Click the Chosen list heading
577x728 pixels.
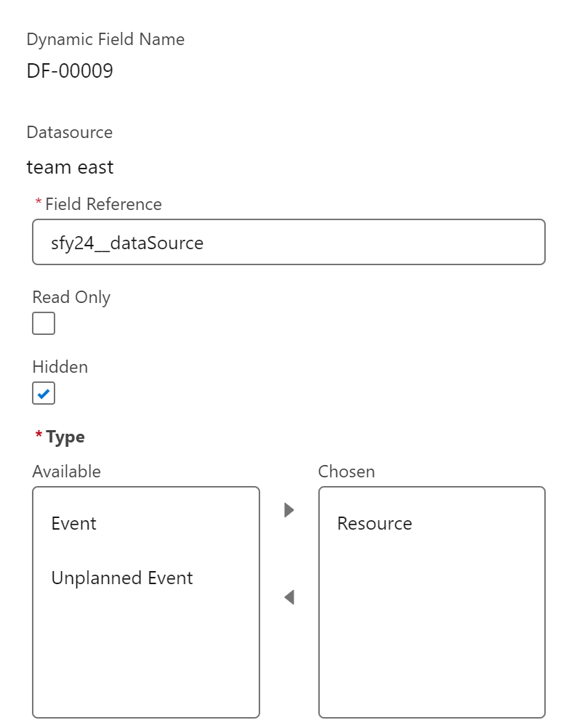click(347, 472)
